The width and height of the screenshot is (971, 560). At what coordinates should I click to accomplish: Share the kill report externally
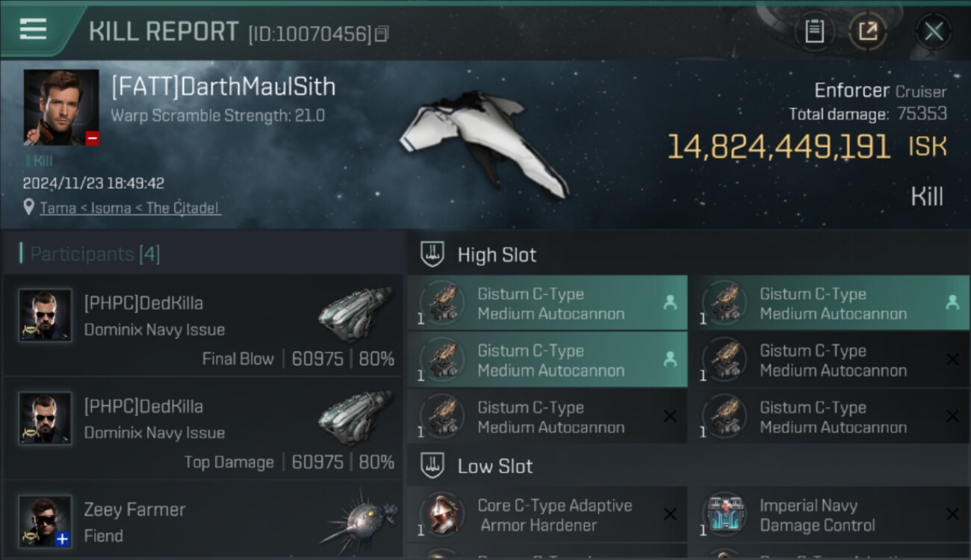point(867,31)
